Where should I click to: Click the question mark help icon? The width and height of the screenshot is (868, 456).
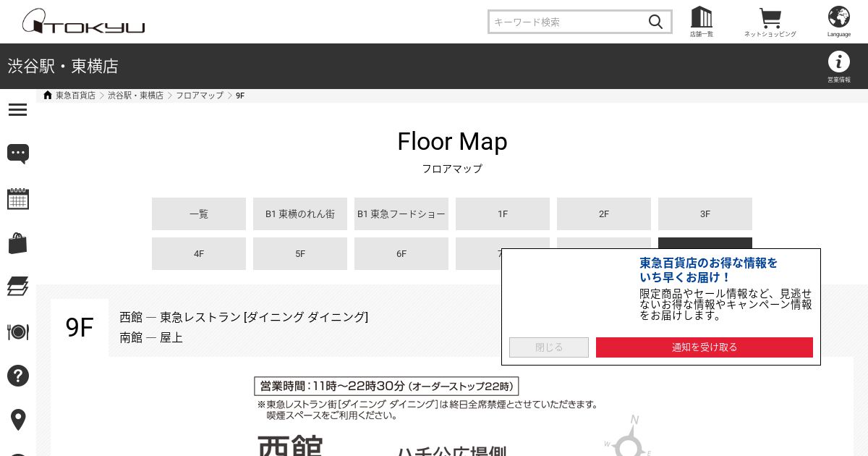[18, 376]
